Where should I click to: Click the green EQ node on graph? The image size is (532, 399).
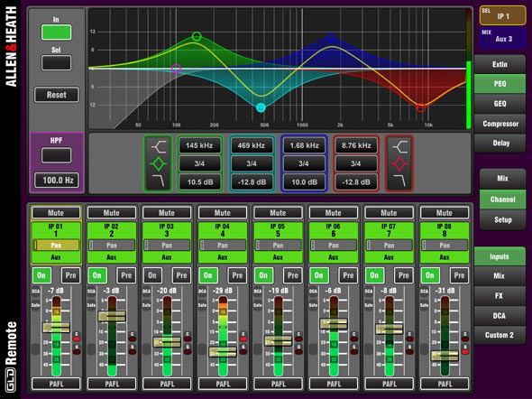coord(197,36)
